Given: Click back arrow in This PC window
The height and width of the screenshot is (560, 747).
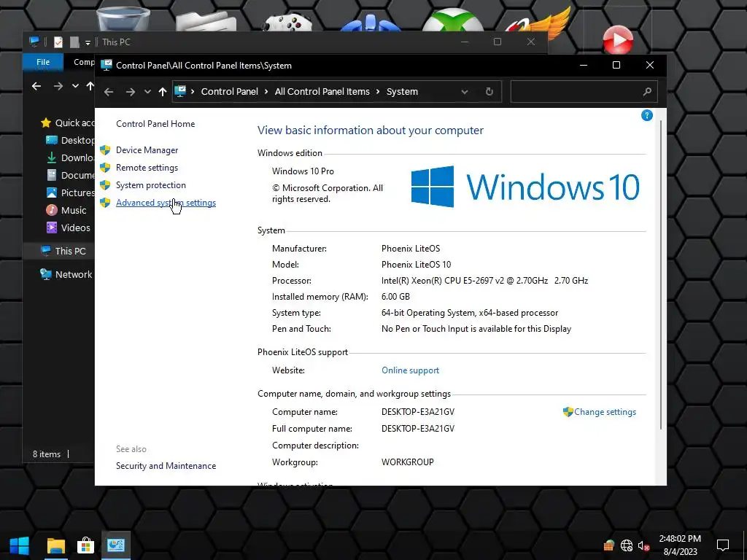Looking at the screenshot, I should (36, 86).
